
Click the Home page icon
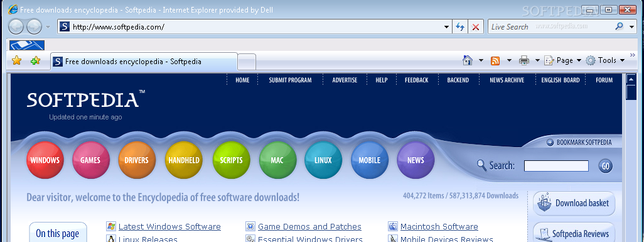[468, 60]
